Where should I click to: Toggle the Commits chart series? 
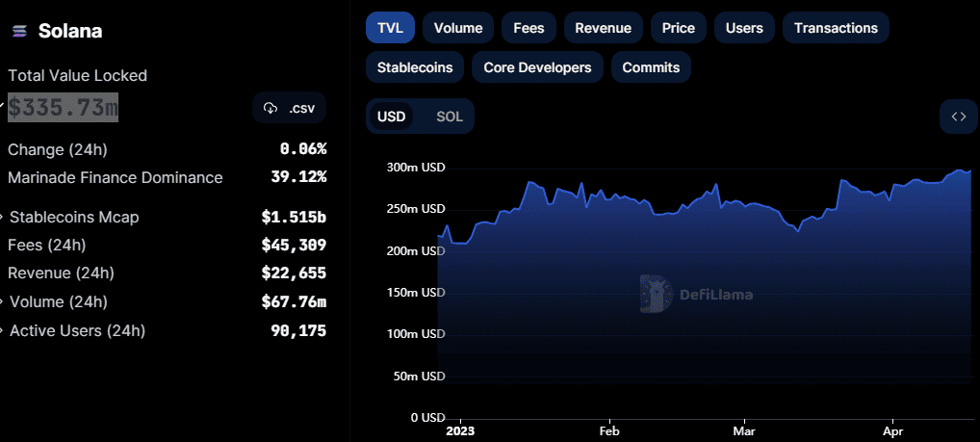(652, 66)
